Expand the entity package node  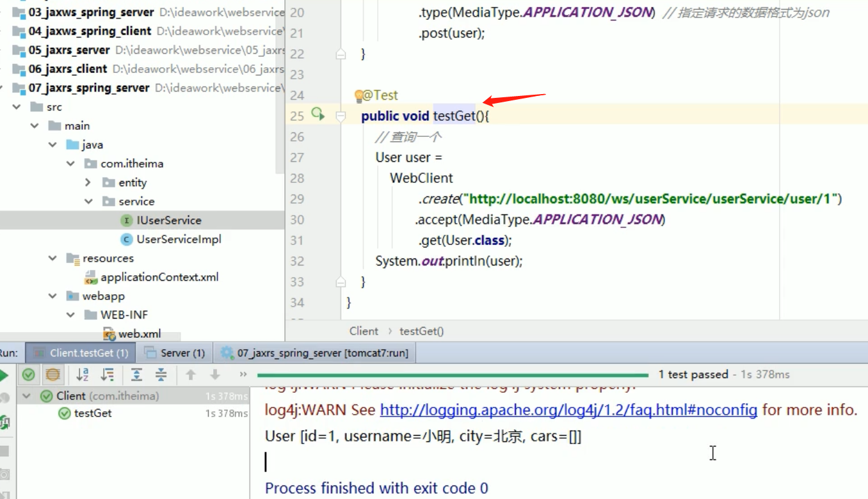point(88,182)
